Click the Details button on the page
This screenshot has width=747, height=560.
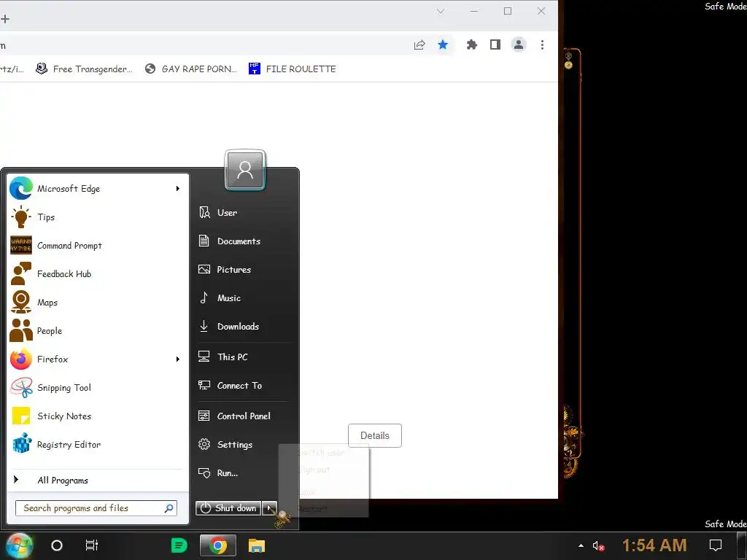(375, 436)
